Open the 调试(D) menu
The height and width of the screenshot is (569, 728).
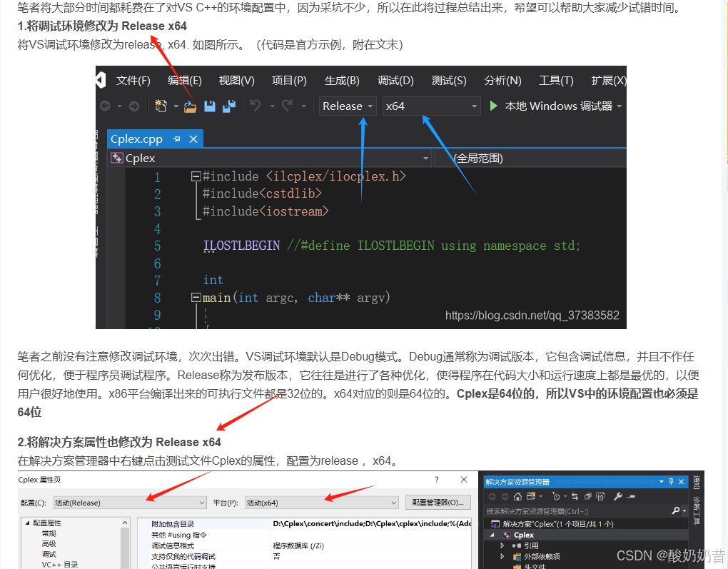395,81
